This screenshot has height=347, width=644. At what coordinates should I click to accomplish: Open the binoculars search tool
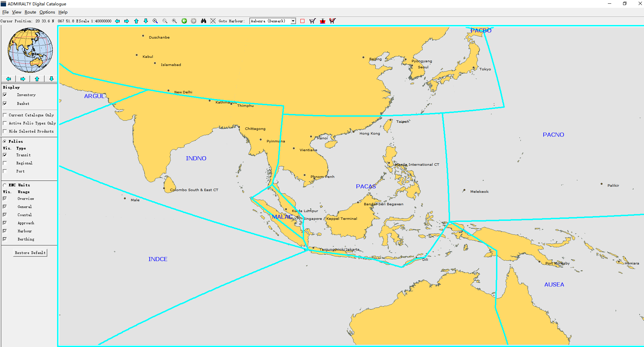(x=203, y=21)
